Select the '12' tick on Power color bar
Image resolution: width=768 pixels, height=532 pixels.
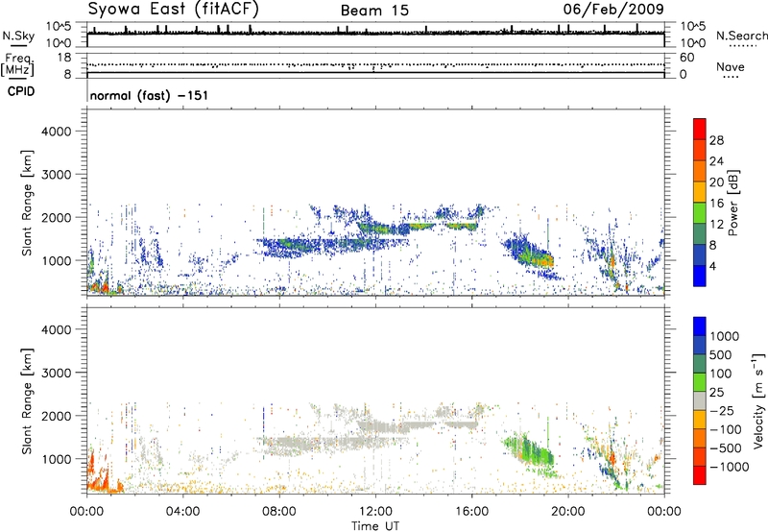tap(716, 225)
